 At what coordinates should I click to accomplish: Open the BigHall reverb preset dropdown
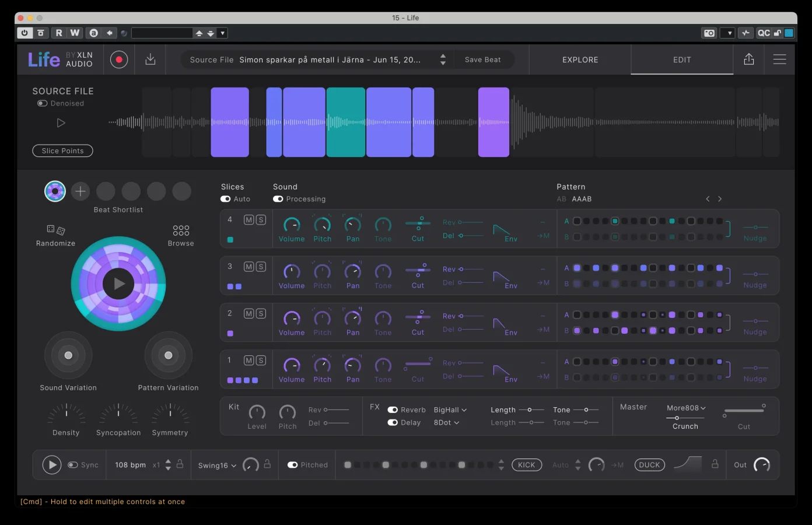[449, 409]
